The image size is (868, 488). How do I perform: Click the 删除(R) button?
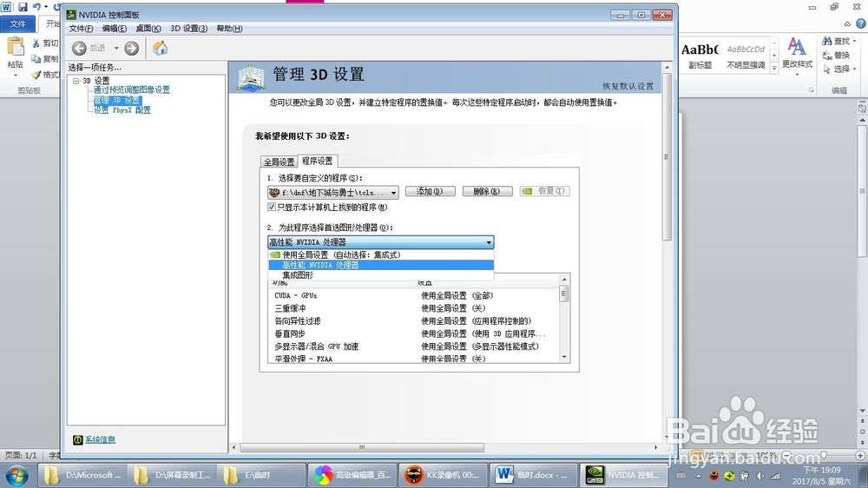pos(487,191)
